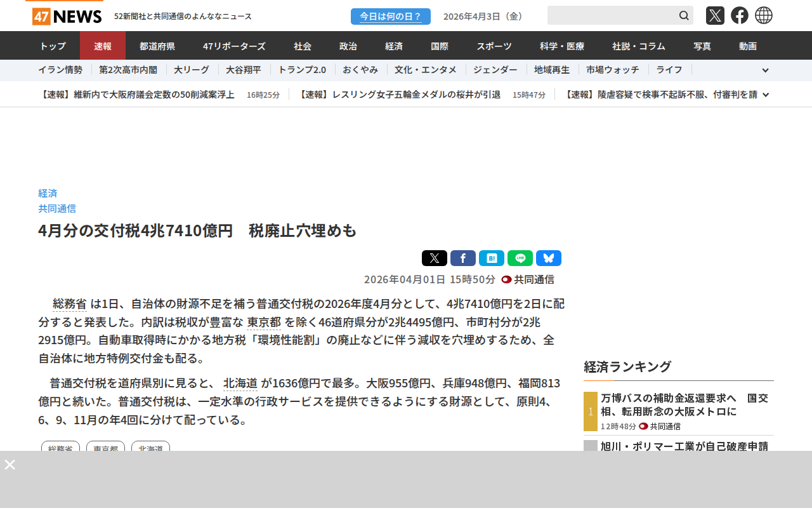Open the 経済 nav tab
Screen dimensions: 812x508
(394, 46)
